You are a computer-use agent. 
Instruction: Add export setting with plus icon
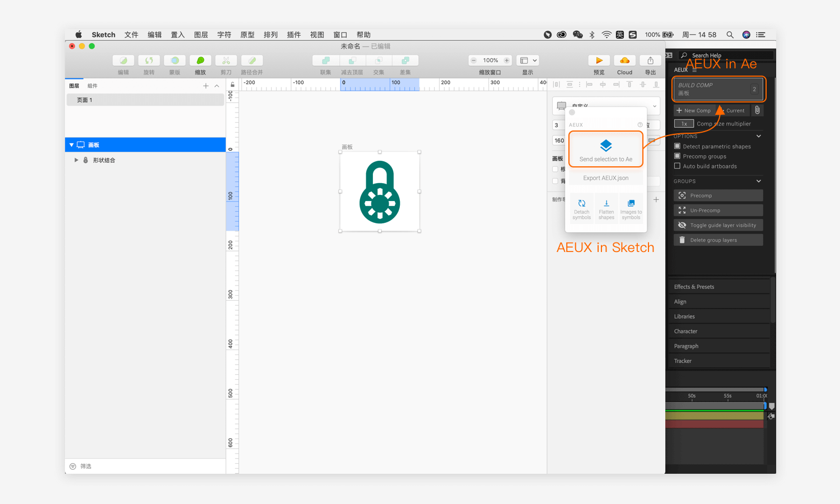pos(656,199)
